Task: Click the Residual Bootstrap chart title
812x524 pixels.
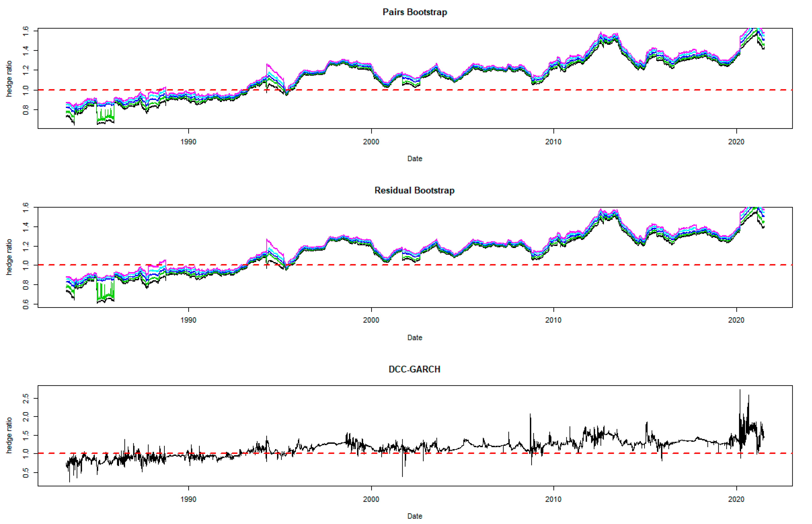Action: 414,191
